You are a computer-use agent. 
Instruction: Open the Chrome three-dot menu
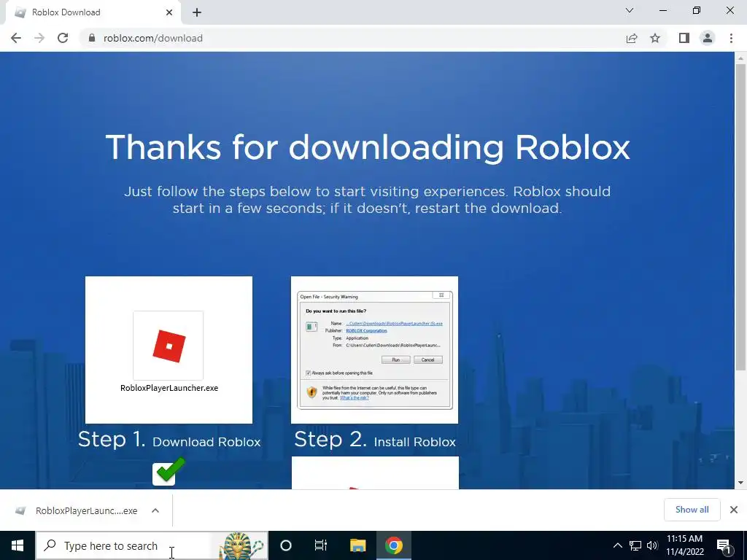[731, 38]
